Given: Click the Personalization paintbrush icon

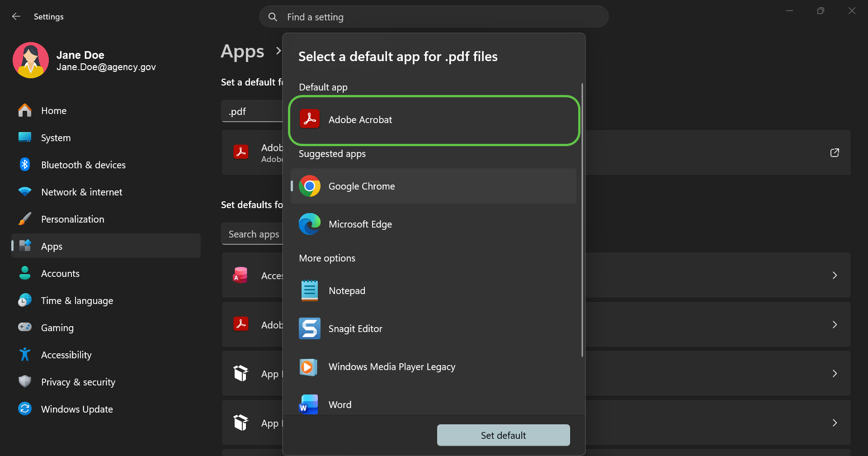Looking at the screenshot, I should (25, 219).
